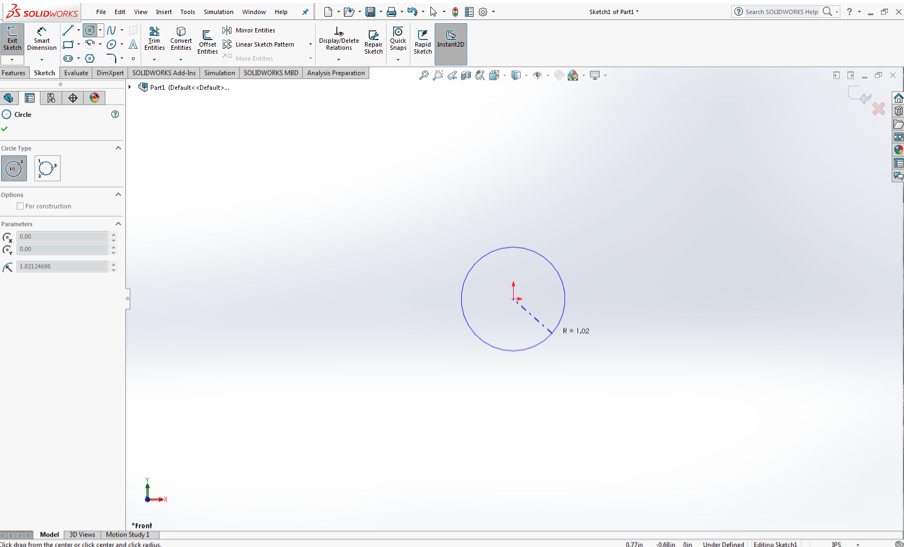Activate the Convert Entities tool
This screenshot has height=547, width=904.
coord(181,39)
